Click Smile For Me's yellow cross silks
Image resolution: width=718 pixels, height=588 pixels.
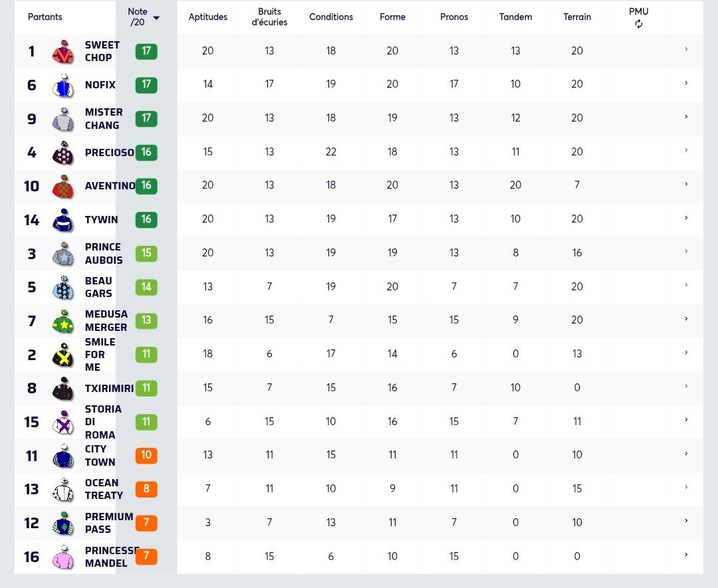(64, 355)
